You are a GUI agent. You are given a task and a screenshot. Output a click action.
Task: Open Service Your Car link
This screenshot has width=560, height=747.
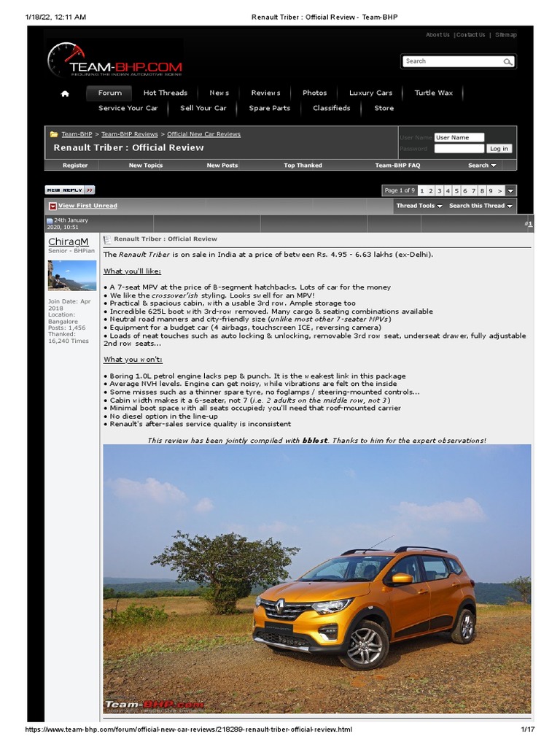pos(128,108)
